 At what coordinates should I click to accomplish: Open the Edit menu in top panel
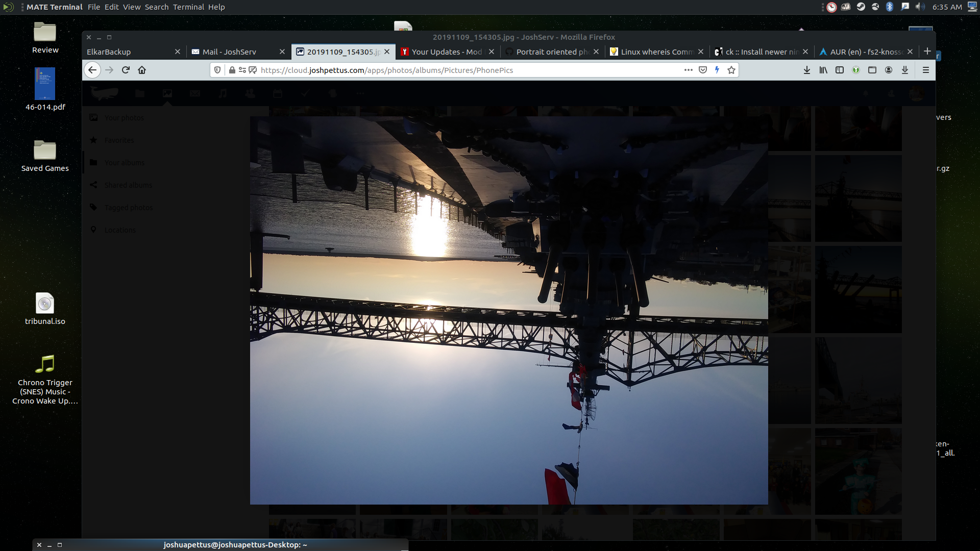(112, 7)
